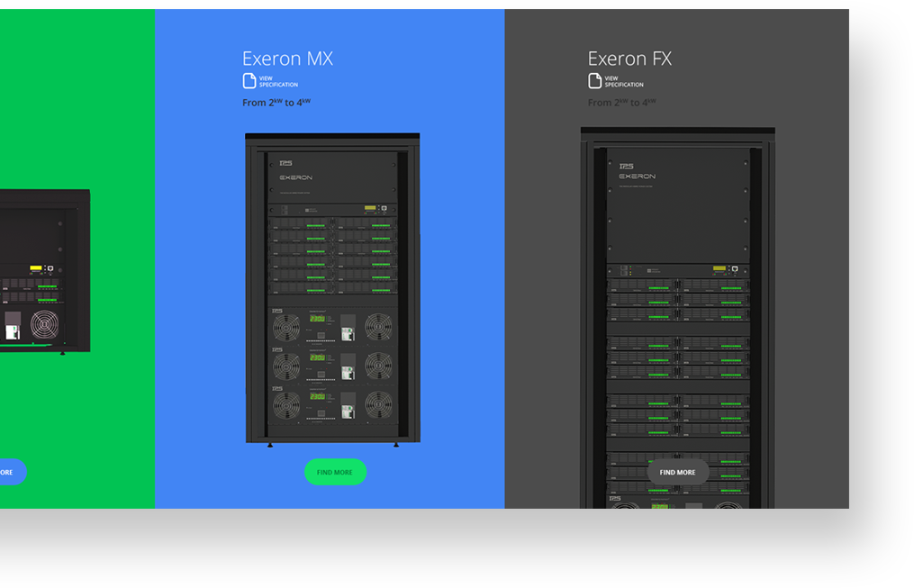Click the partially visible blue button at left
The width and height of the screenshot is (914, 588).
(12, 472)
